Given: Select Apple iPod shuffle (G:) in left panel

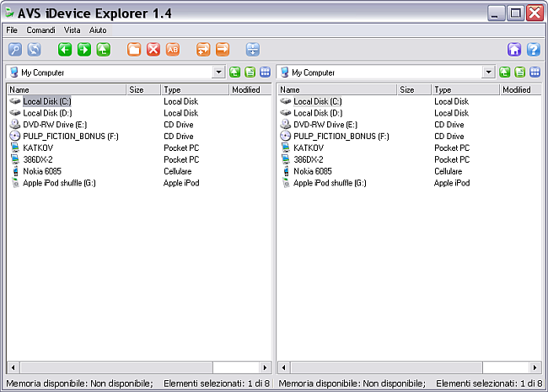Looking at the screenshot, I should coord(59,183).
